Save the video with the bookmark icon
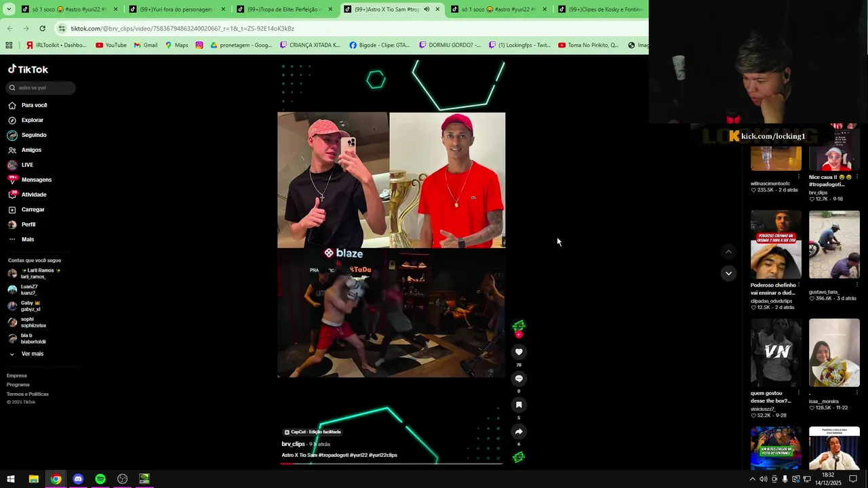Screen dimensions: 868x488 coord(519,405)
